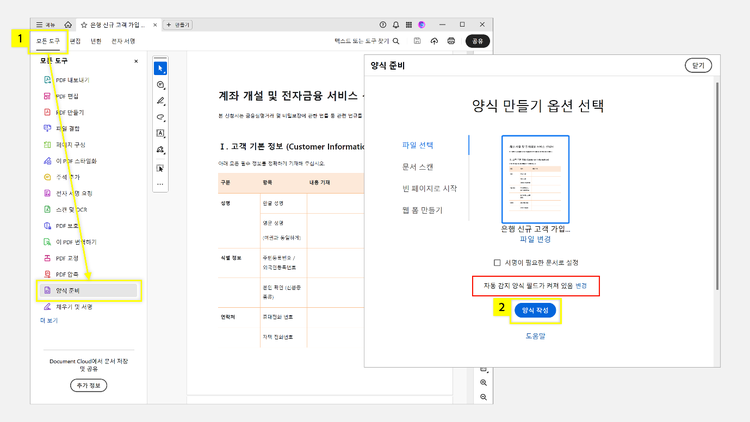Close the 은행 신규 고객 가입 document tab
This screenshot has width=750, height=422.
155,25
